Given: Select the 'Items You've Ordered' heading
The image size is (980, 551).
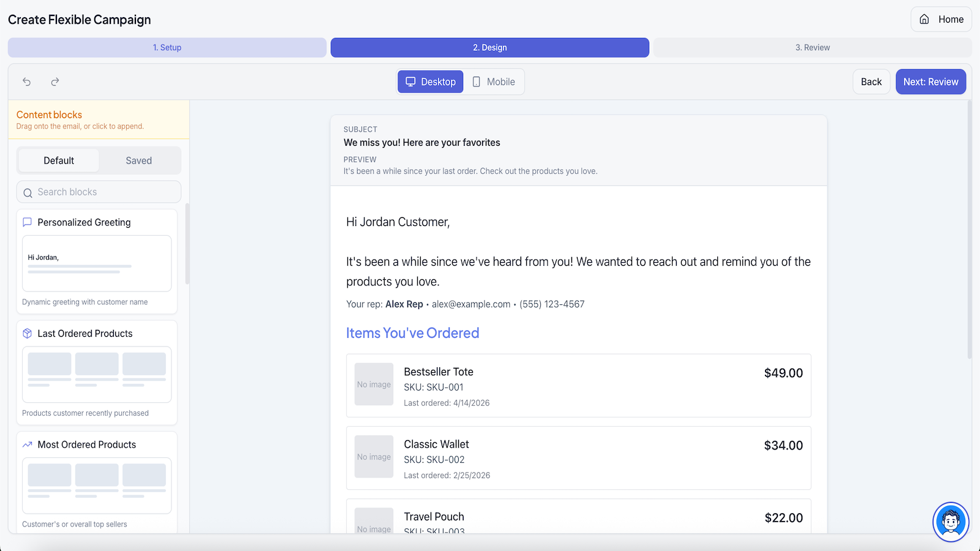Looking at the screenshot, I should [x=413, y=333].
